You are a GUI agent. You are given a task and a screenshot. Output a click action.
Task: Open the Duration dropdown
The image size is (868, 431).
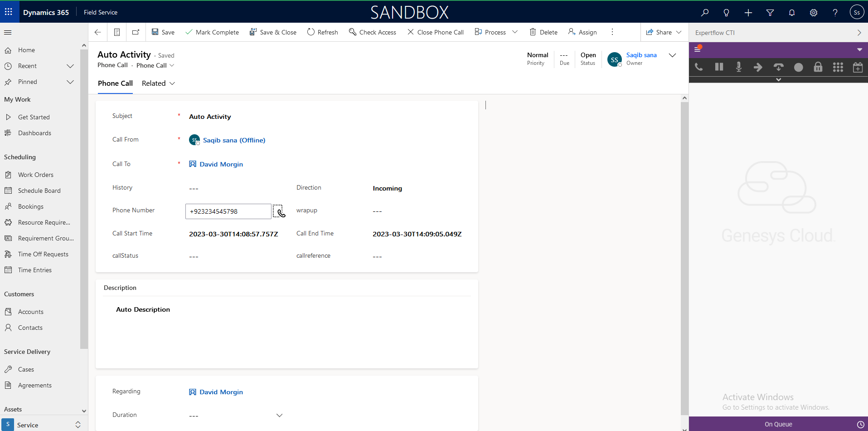(279, 416)
